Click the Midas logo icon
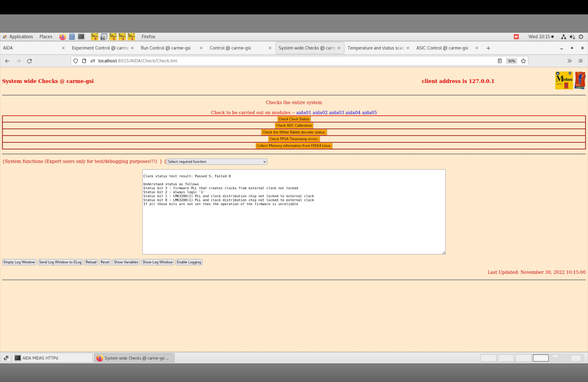 pos(564,81)
